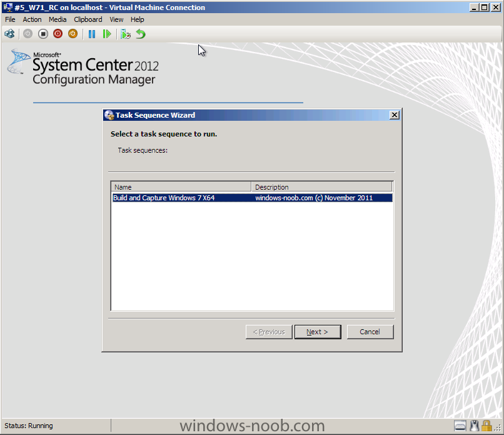Close the Task Sequence Wizard dialog

tap(395, 115)
